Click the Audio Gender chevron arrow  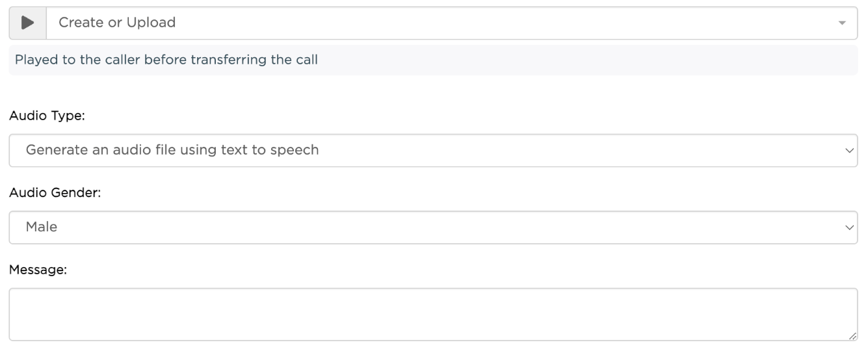click(848, 227)
